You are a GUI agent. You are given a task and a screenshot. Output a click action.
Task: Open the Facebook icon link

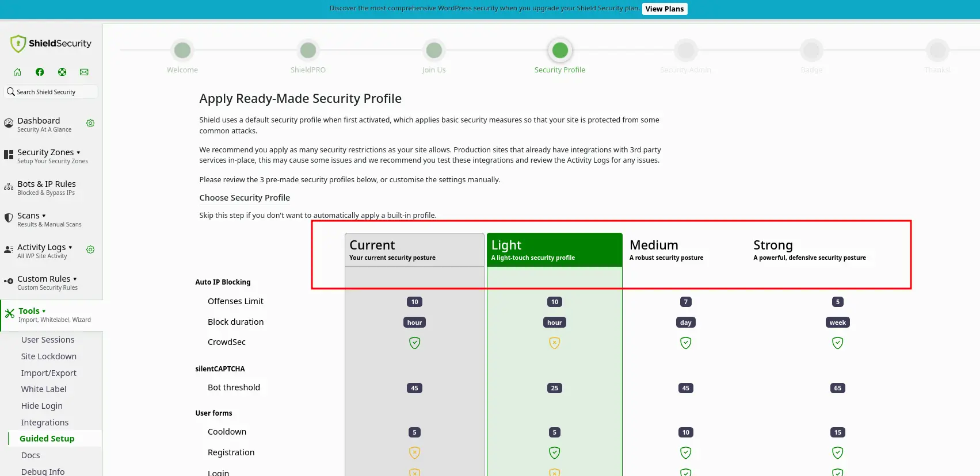coord(40,72)
